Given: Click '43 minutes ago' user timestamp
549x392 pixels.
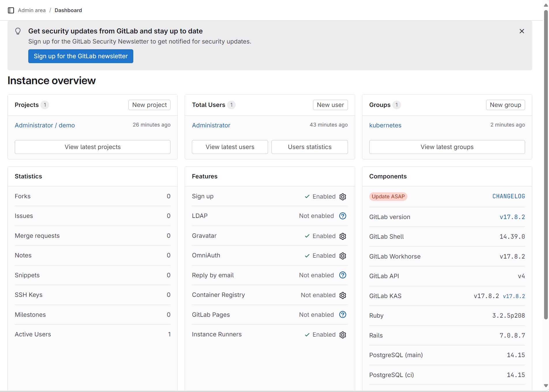Looking at the screenshot, I should pos(329,125).
